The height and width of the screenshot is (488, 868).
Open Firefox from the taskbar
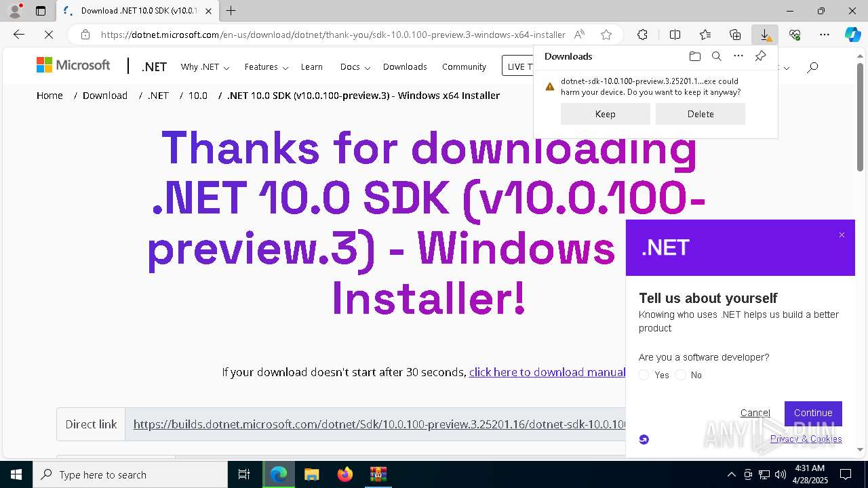click(345, 474)
